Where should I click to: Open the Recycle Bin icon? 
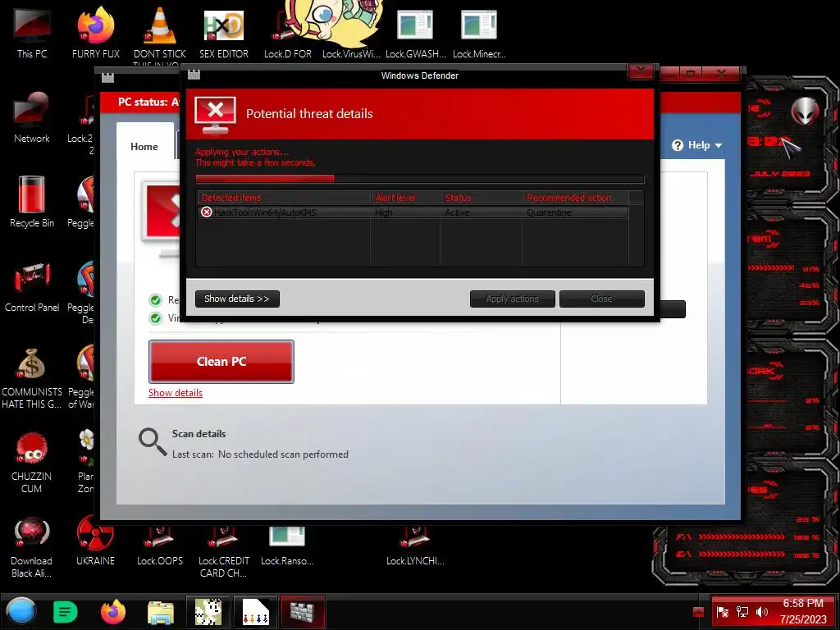[x=32, y=202]
